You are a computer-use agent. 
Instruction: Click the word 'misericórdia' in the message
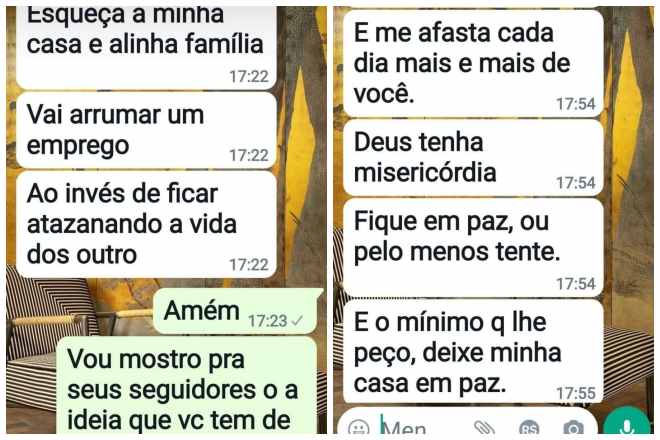click(425, 173)
